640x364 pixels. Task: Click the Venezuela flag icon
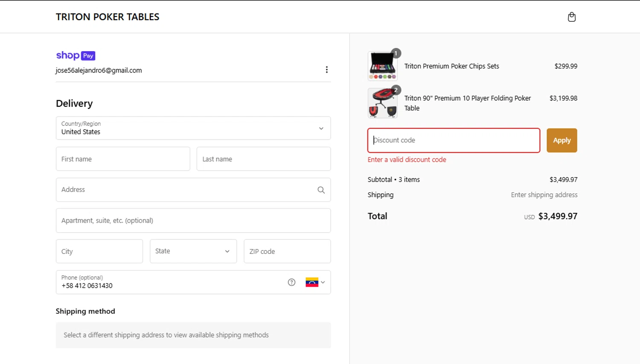pyautogui.click(x=312, y=282)
